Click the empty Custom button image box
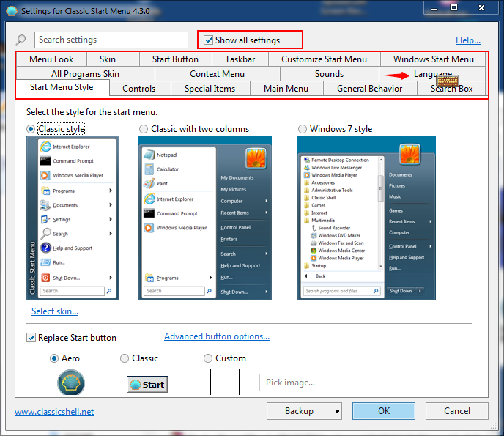 (x=225, y=383)
